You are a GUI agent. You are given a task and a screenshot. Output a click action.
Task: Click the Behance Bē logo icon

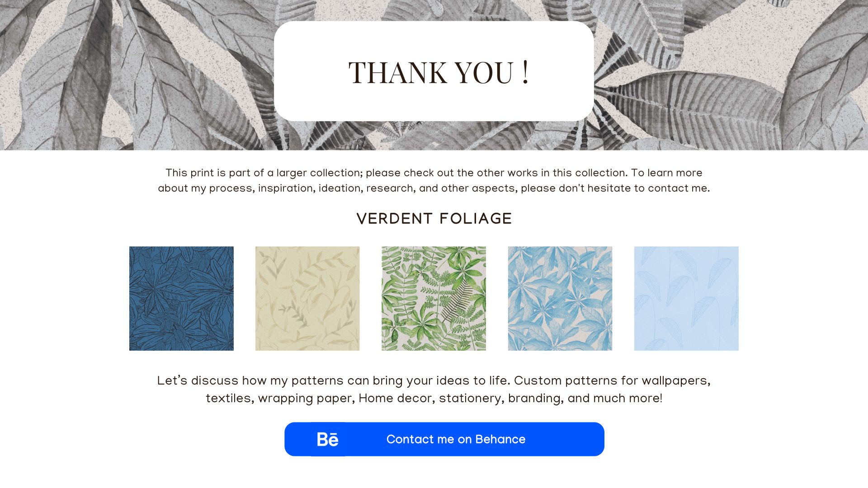click(x=328, y=439)
